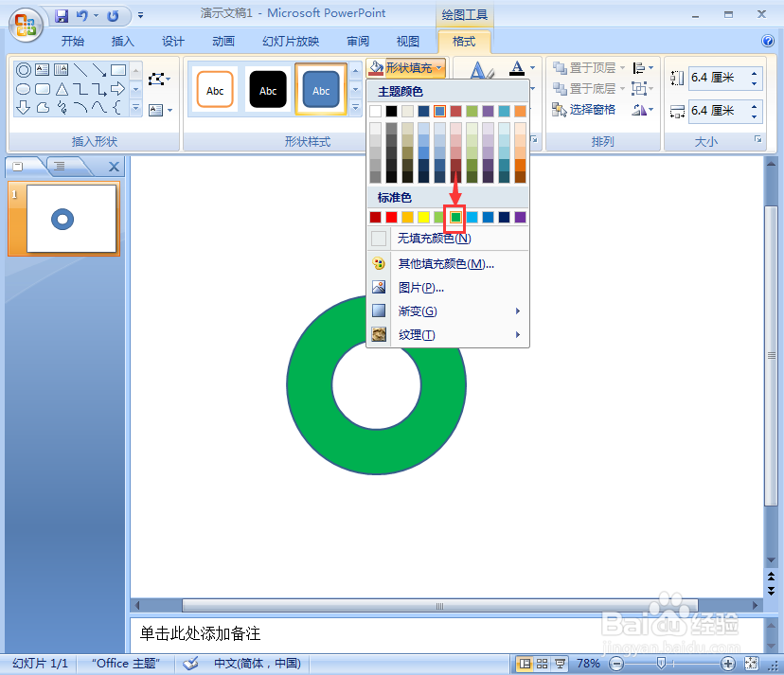Redo the last action

(113, 16)
